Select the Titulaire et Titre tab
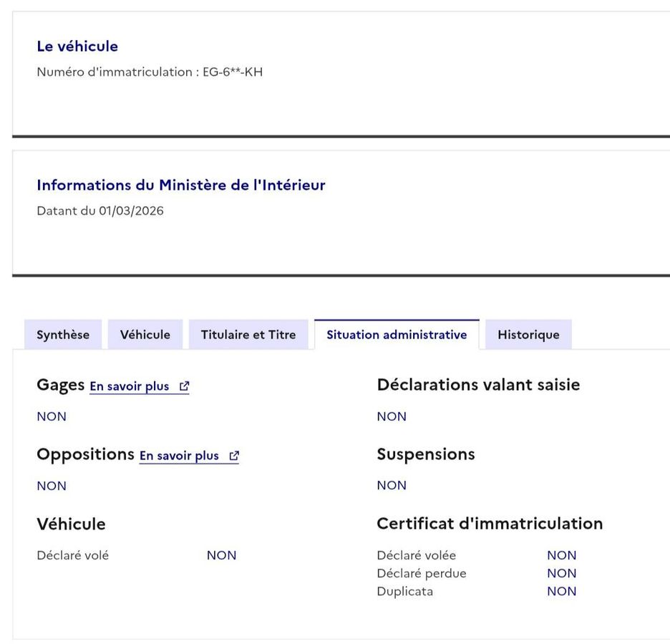 click(248, 335)
